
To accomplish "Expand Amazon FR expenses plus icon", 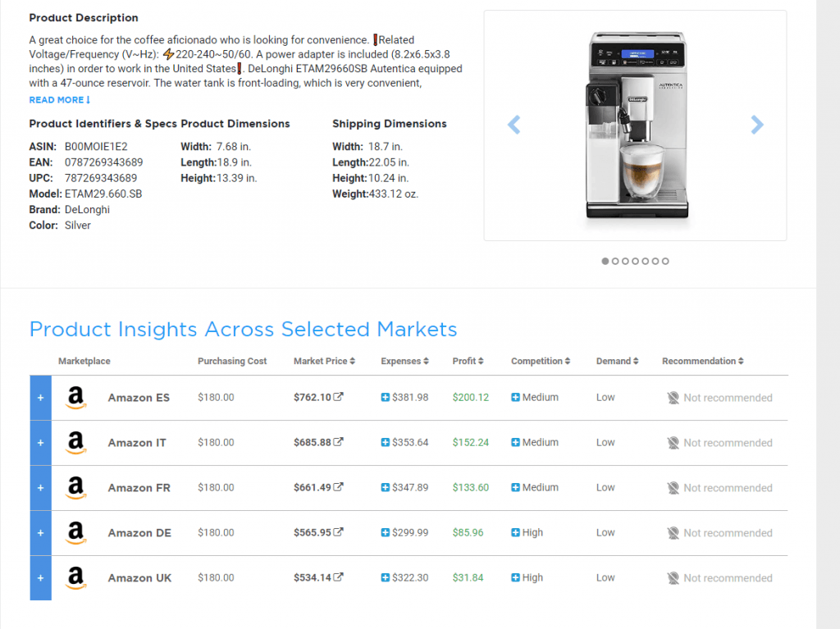I will (x=386, y=487).
